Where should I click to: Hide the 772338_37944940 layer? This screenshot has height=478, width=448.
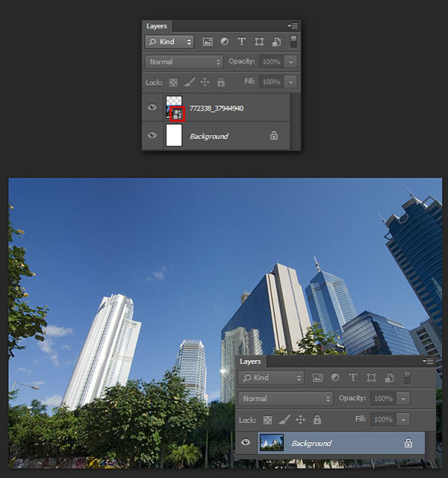(152, 108)
